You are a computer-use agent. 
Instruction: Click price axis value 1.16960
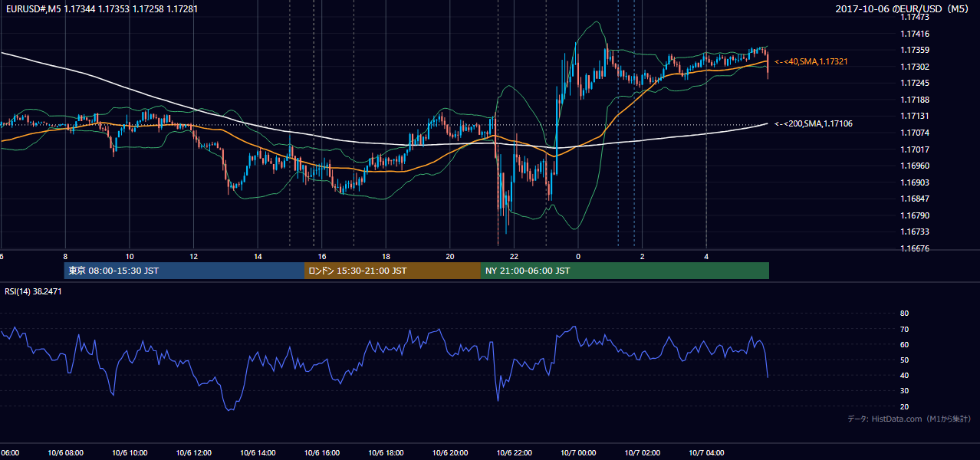(915, 166)
